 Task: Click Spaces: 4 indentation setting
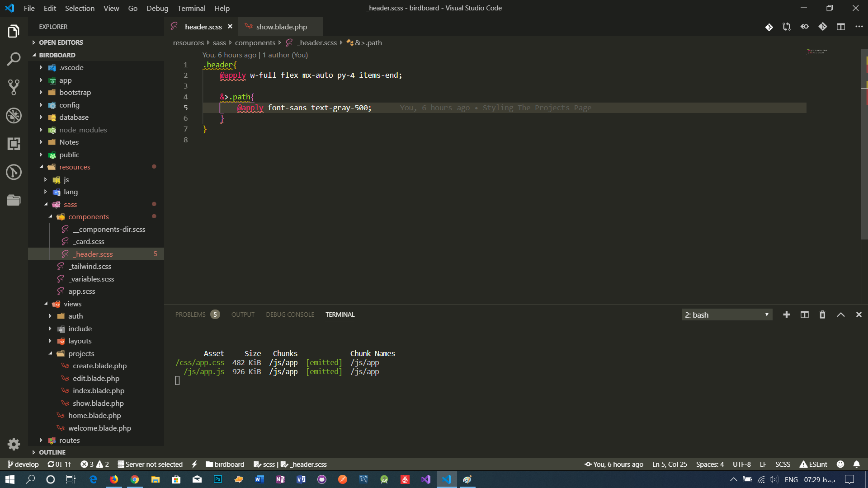[x=710, y=464]
